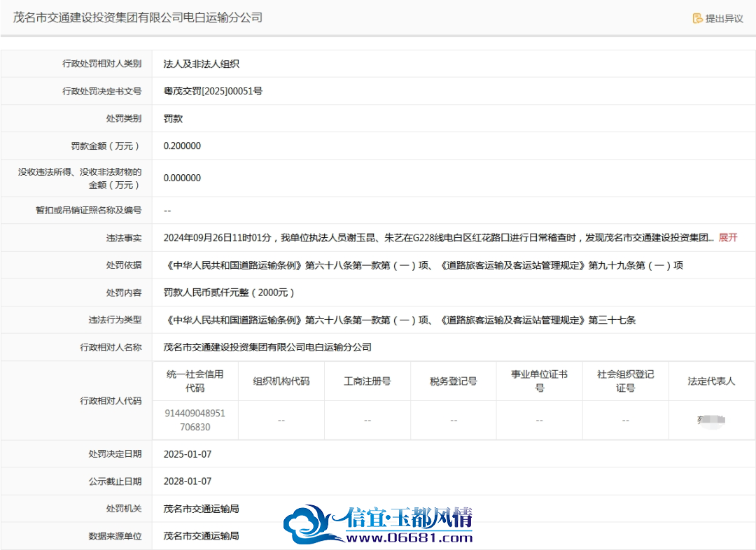
Task: Select credit code 914409048951706830
Action: coord(195,420)
